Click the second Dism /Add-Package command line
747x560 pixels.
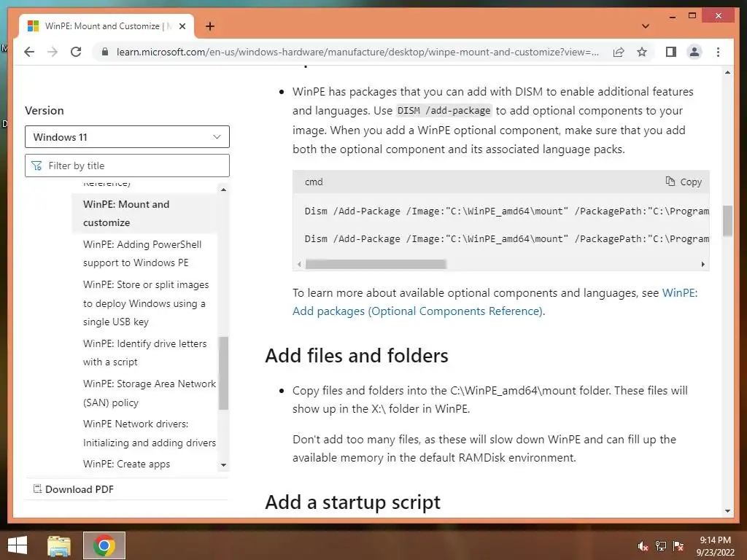click(x=506, y=239)
